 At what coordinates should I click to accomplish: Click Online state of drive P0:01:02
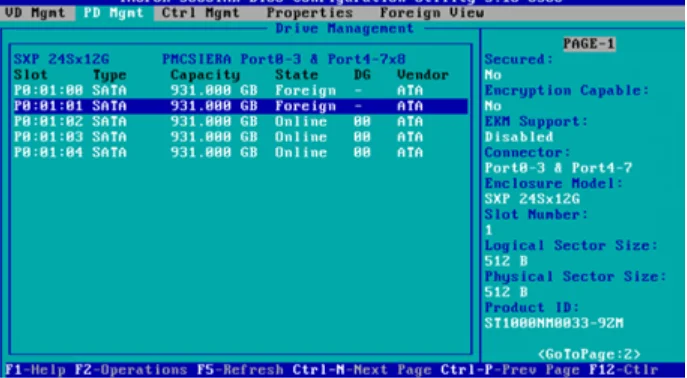click(301, 121)
